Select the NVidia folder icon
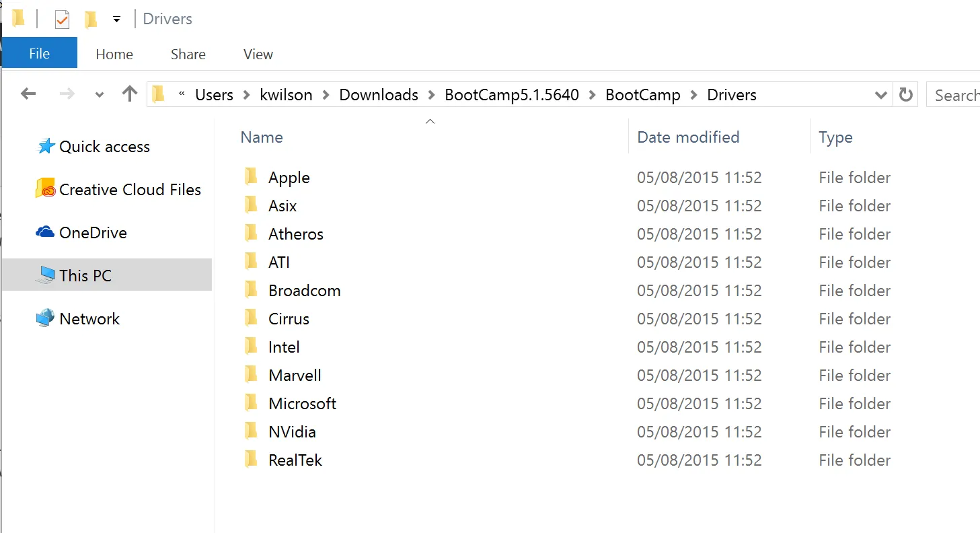This screenshot has width=980, height=533. 251,431
